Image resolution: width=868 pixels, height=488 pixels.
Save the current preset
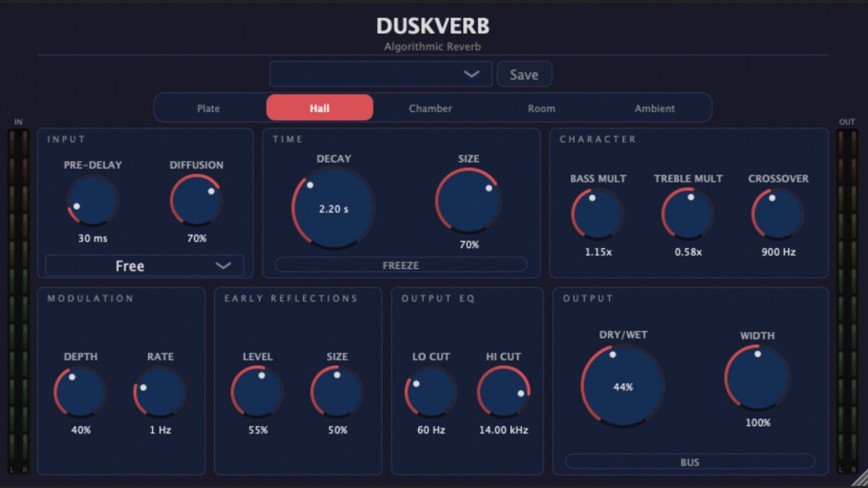[x=524, y=74]
